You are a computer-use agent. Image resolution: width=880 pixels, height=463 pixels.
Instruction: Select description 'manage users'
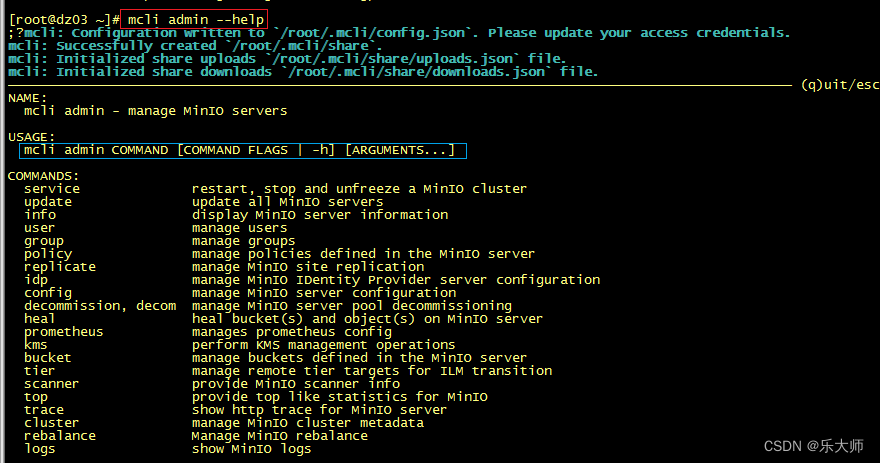[x=239, y=228]
